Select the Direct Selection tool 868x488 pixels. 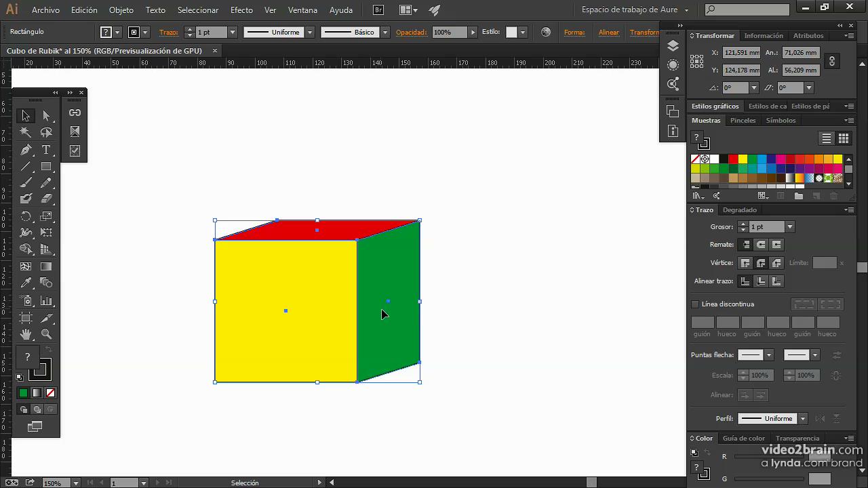pos(46,116)
